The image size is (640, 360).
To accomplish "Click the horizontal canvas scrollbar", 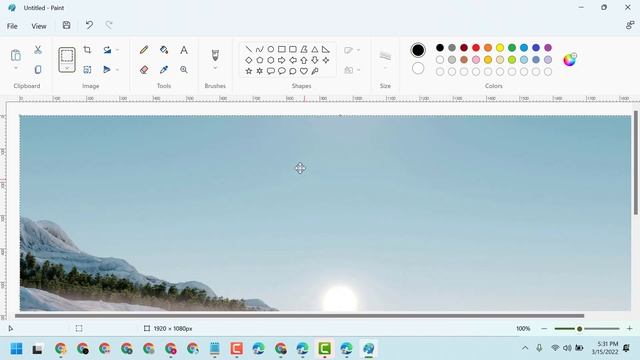I will [x=299, y=316].
